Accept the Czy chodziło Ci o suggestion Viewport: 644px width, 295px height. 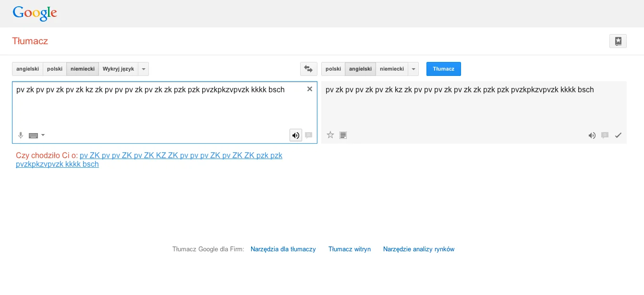click(x=149, y=160)
